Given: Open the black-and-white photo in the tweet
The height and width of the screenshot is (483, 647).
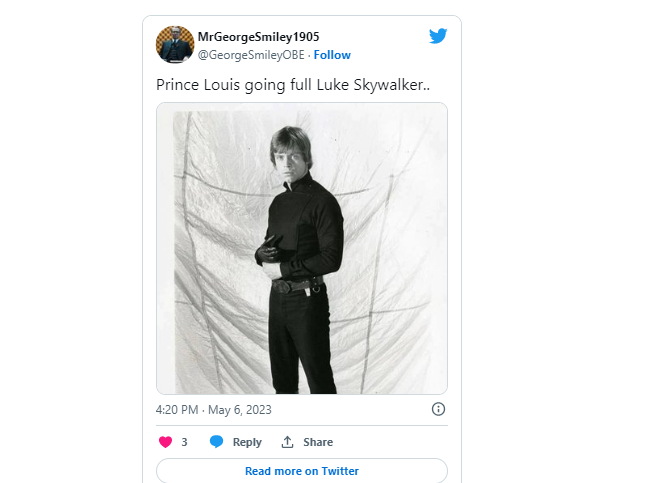Looking at the screenshot, I should [302, 248].
